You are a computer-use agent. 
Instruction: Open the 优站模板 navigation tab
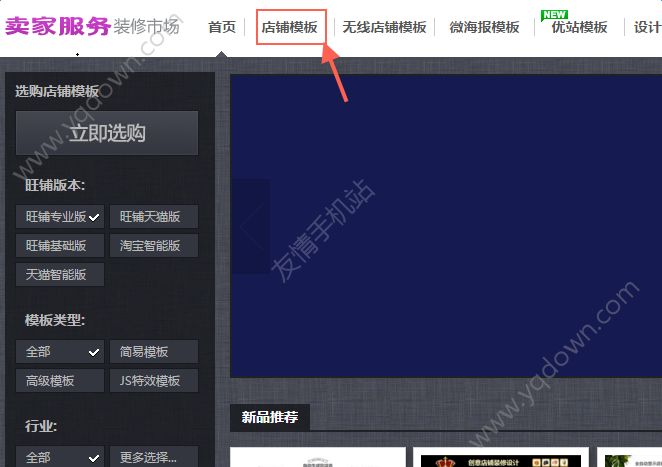579,27
